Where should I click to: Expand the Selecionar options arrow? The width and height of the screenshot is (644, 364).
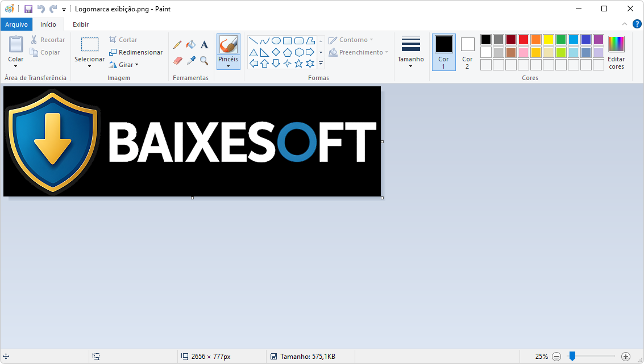[90, 66]
